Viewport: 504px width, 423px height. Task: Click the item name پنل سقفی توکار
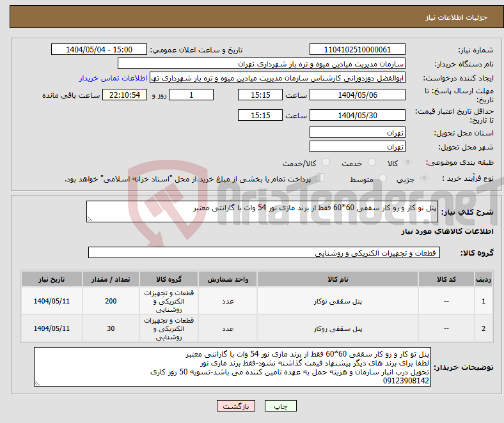pyautogui.click(x=338, y=301)
